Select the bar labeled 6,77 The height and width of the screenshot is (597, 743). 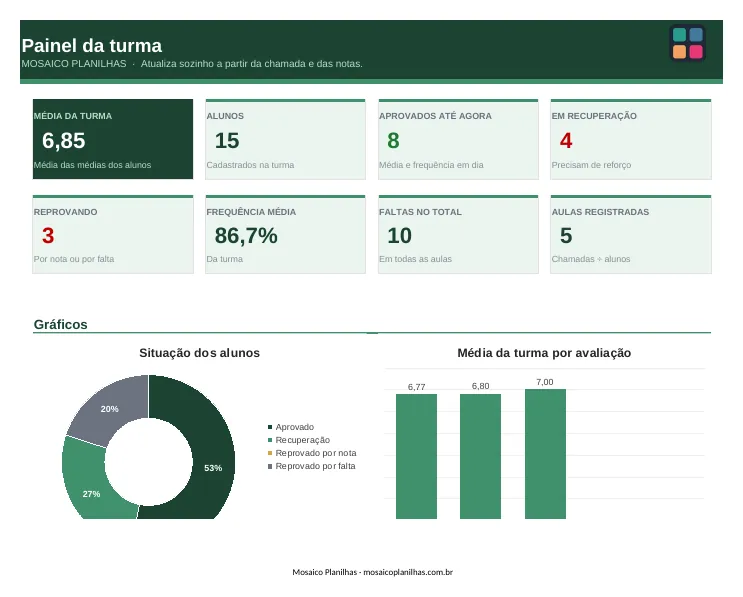(417, 456)
